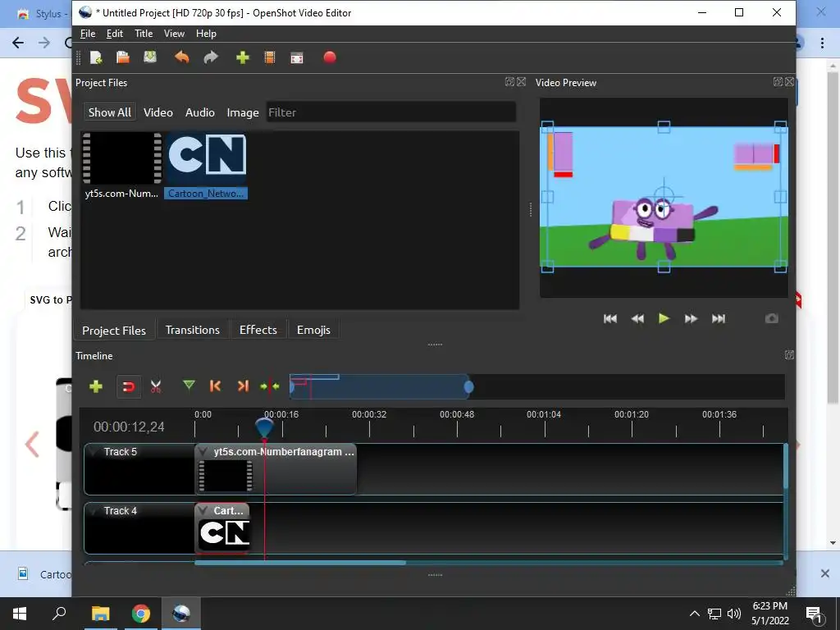This screenshot has height=630, width=840.
Task: Click the Windows Start button
Action: [x=20, y=614]
